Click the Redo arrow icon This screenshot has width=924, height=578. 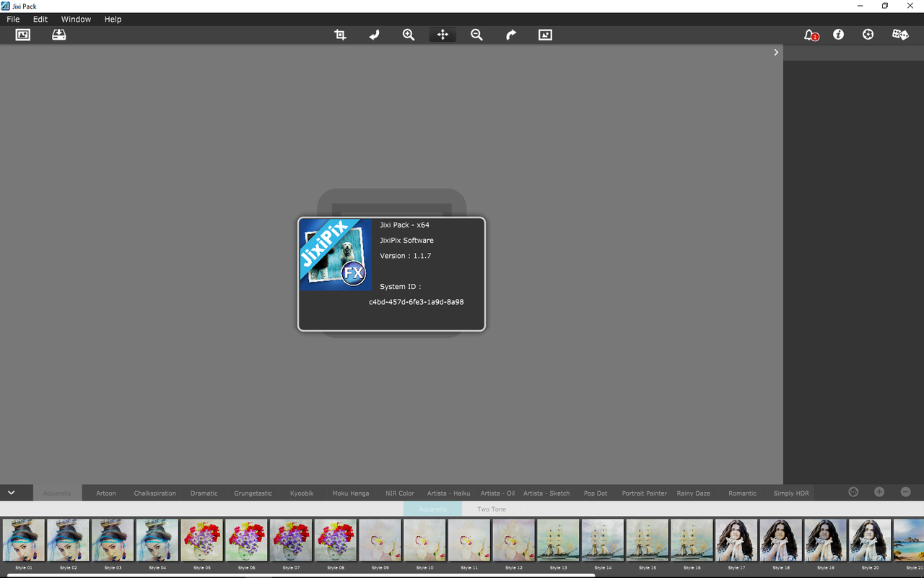click(511, 35)
